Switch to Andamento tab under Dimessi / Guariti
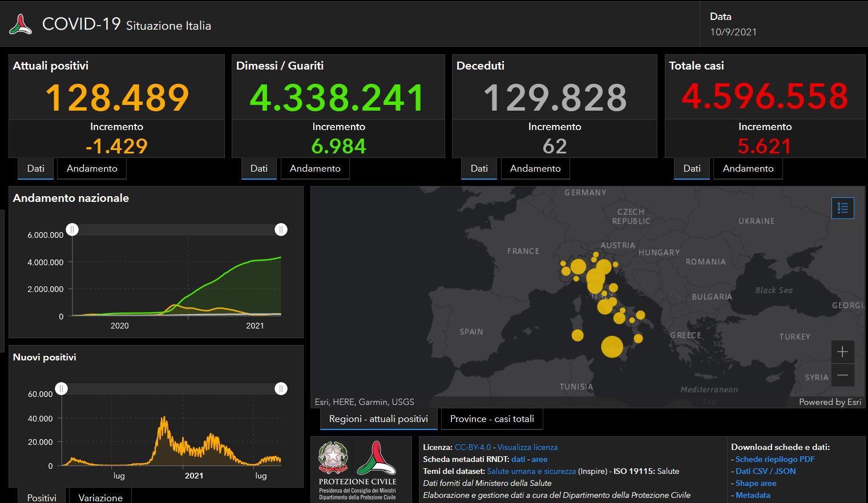The image size is (868, 503). coord(315,169)
